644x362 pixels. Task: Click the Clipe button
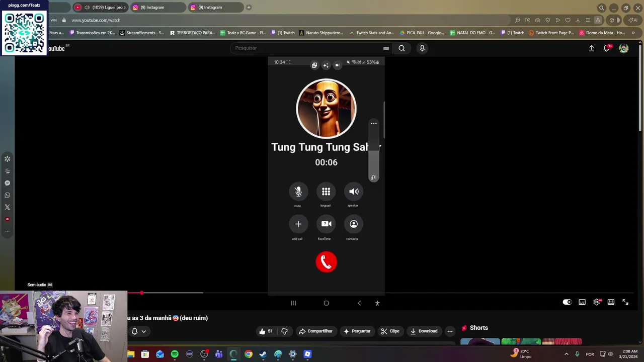pos(390,331)
